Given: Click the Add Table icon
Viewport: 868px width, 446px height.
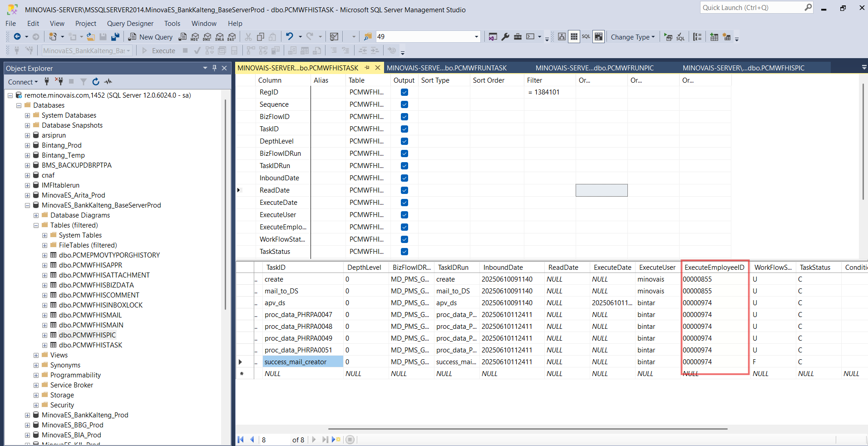Looking at the screenshot, I should tap(714, 37).
